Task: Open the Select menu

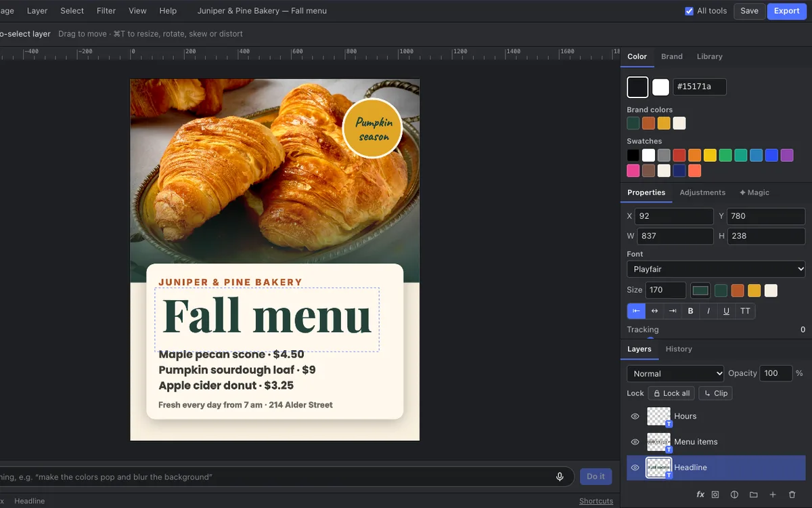Action: click(72, 11)
